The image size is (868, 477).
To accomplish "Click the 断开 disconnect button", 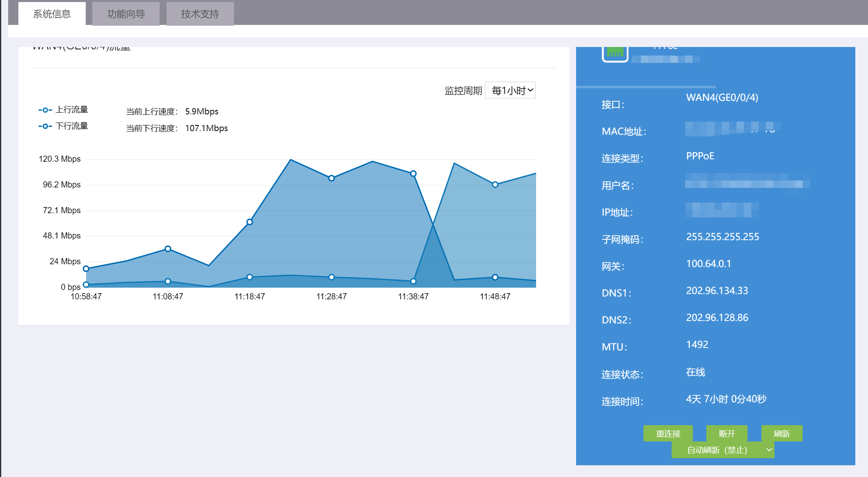I will (727, 433).
